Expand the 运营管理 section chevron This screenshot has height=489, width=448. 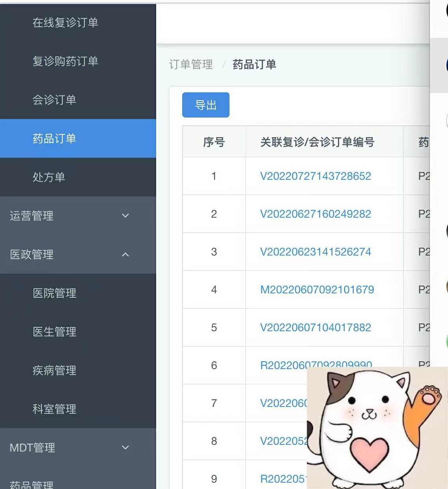pyautogui.click(x=125, y=216)
